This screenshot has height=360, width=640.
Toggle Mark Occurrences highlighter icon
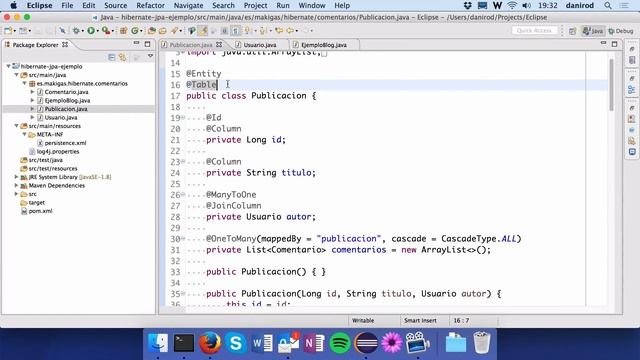(203, 31)
